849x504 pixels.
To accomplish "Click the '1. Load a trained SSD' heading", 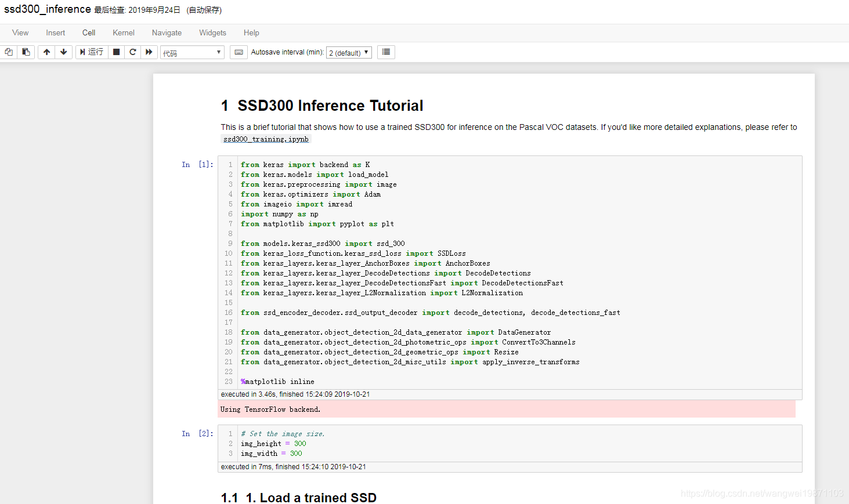I will click(x=299, y=498).
